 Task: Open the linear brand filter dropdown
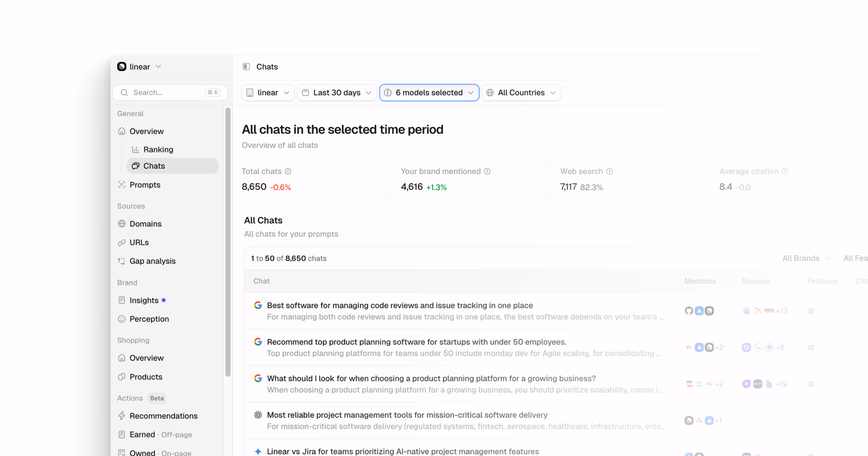click(268, 93)
